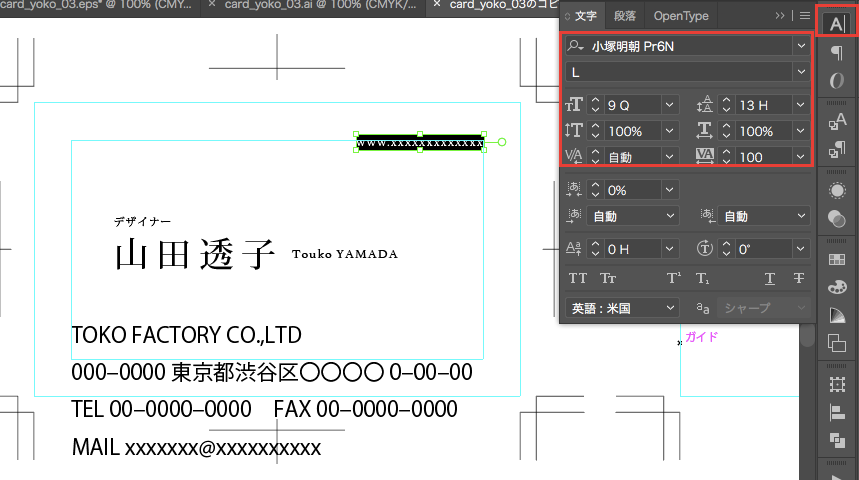Switch to the 段落 tab
Screen dimensions: 859x480
(x=624, y=16)
